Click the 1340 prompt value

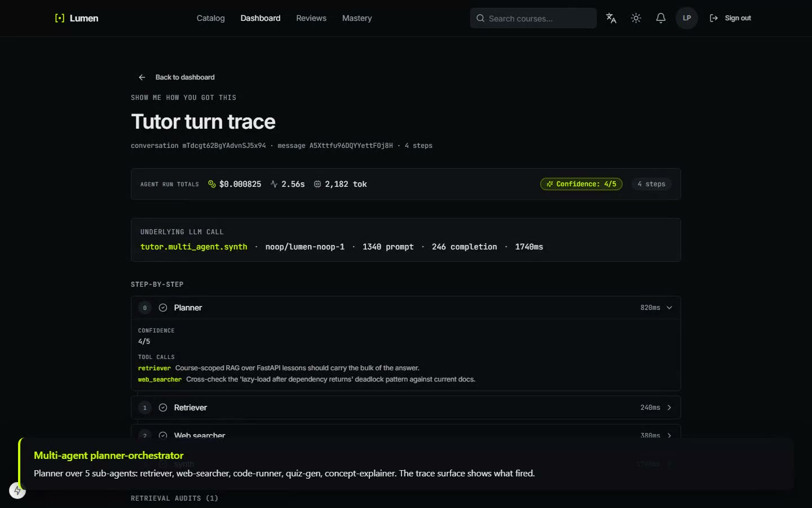(388, 247)
